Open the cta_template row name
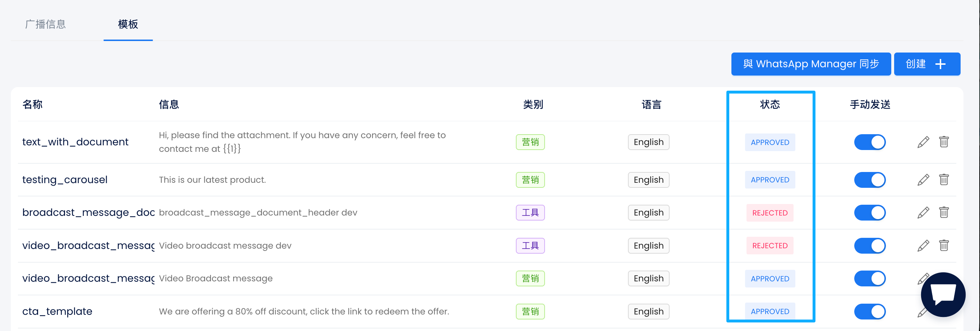980x331 pixels. (x=57, y=312)
